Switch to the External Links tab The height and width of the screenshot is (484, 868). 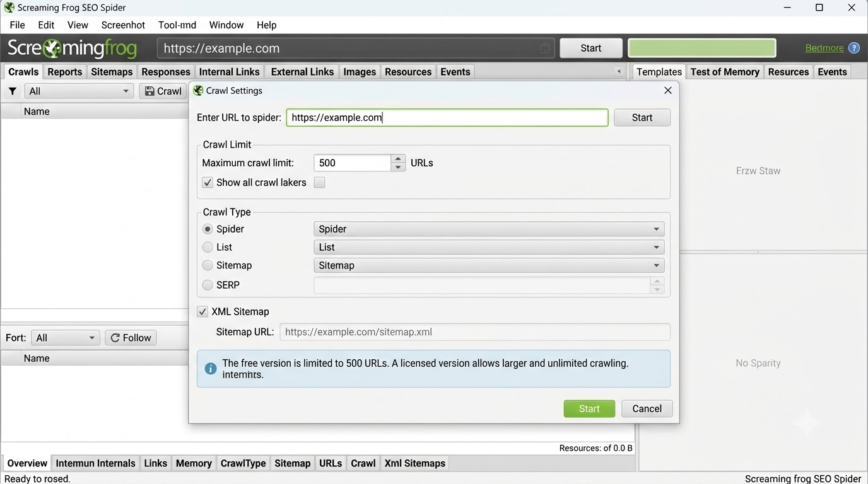point(302,72)
